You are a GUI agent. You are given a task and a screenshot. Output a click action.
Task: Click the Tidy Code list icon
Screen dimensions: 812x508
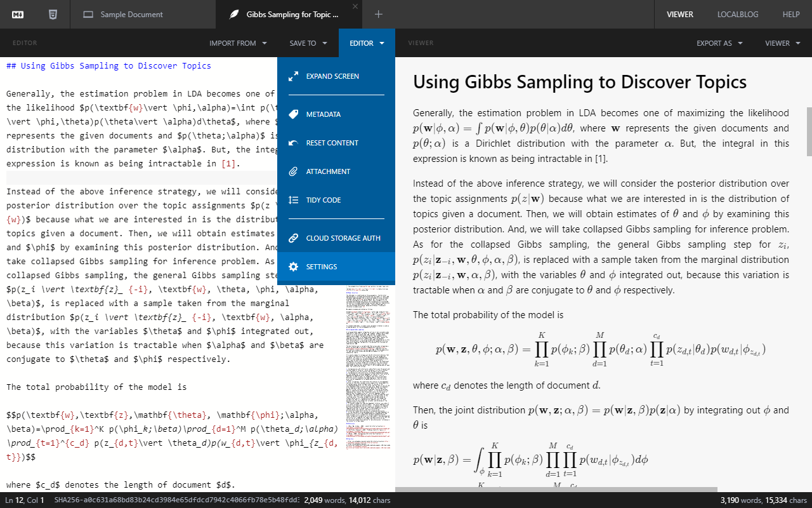(x=293, y=200)
